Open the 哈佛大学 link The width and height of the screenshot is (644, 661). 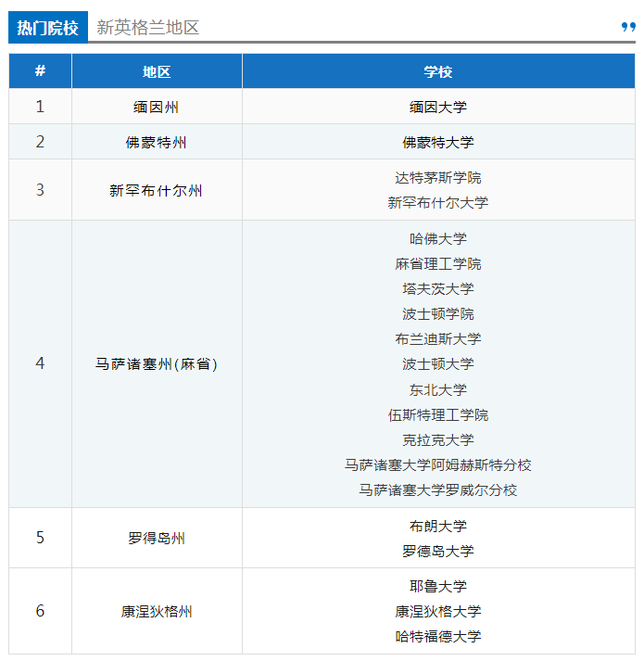pyautogui.click(x=438, y=239)
